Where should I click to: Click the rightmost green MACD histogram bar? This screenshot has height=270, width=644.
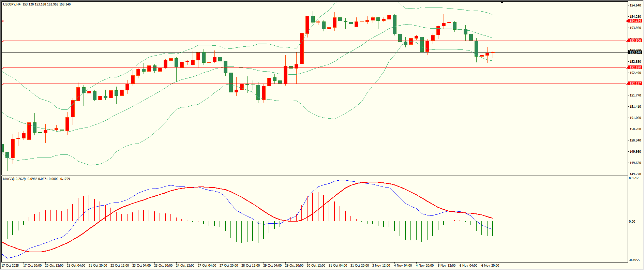coord(493,228)
